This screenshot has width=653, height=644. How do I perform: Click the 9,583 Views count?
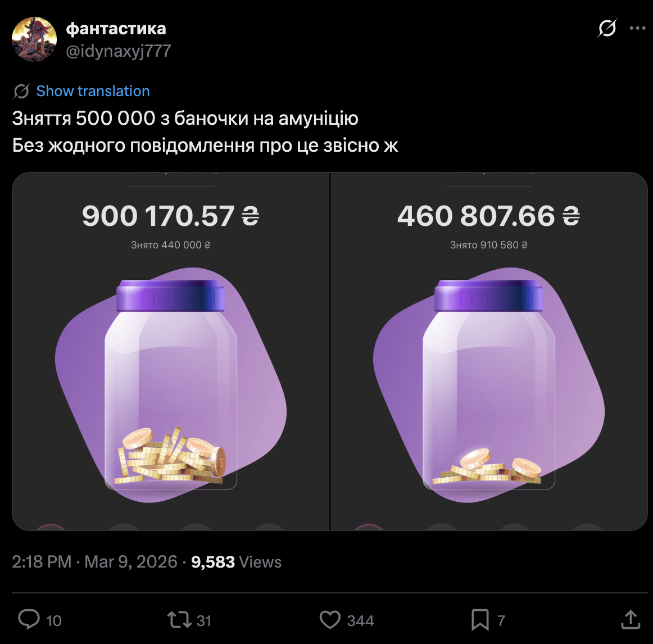click(x=236, y=562)
